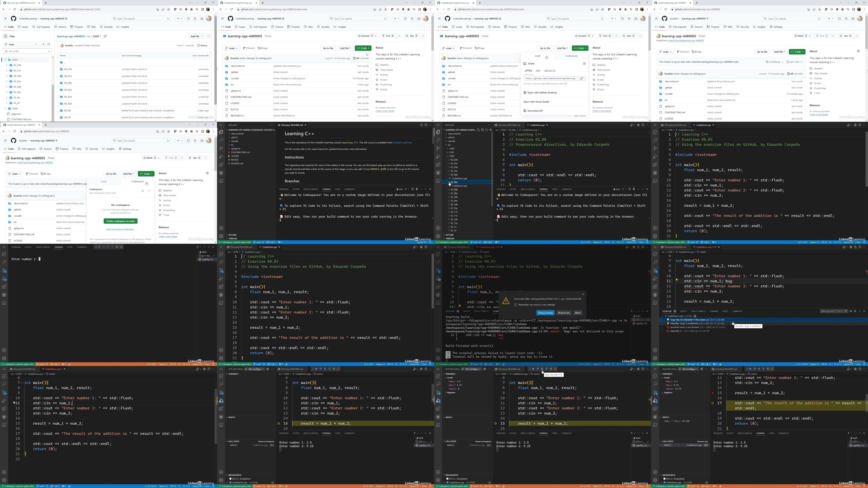
Task: Open 'Learn more about codespaces' link
Action: 120,229
